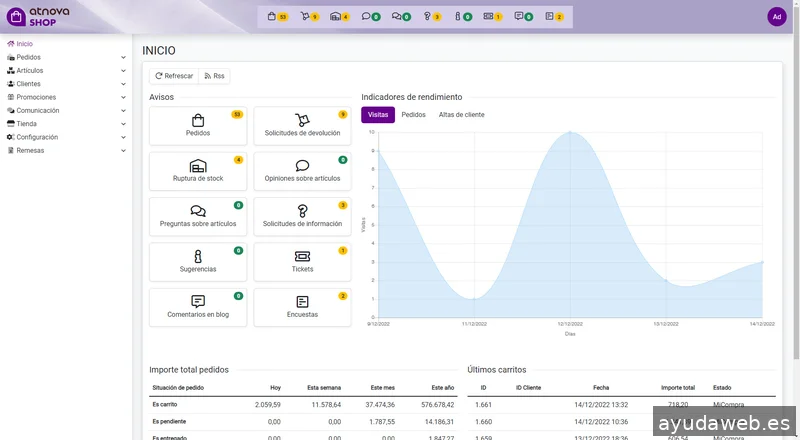Open the Sugerencias card
The width and height of the screenshot is (800, 440).
198,262
